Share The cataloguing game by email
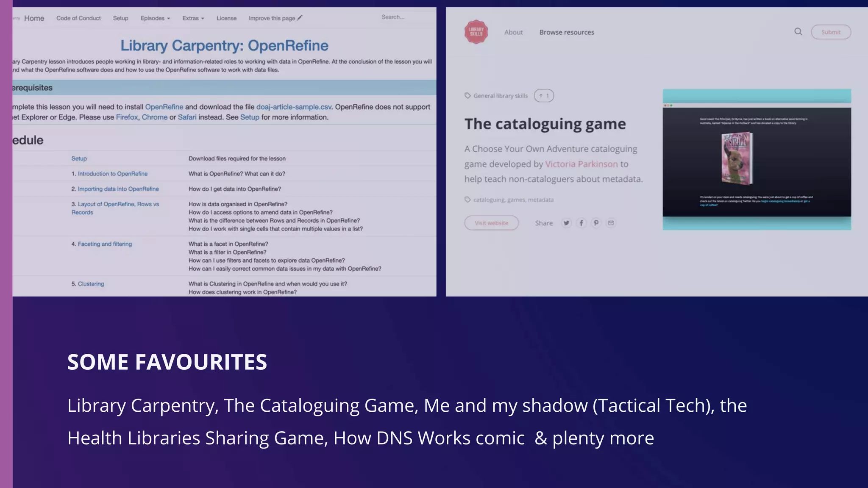The width and height of the screenshot is (868, 488). (611, 223)
